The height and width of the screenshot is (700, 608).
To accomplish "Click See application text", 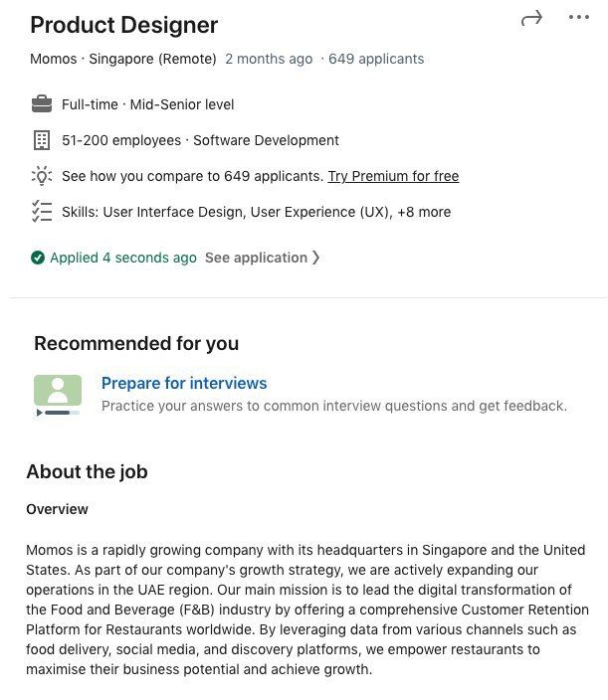I will (x=256, y=258).
